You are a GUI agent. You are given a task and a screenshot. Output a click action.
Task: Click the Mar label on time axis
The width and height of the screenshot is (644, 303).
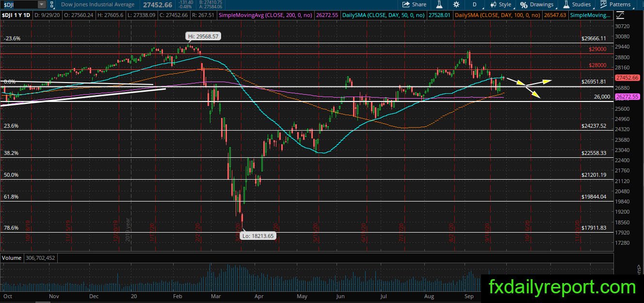(x=217, y=296)
